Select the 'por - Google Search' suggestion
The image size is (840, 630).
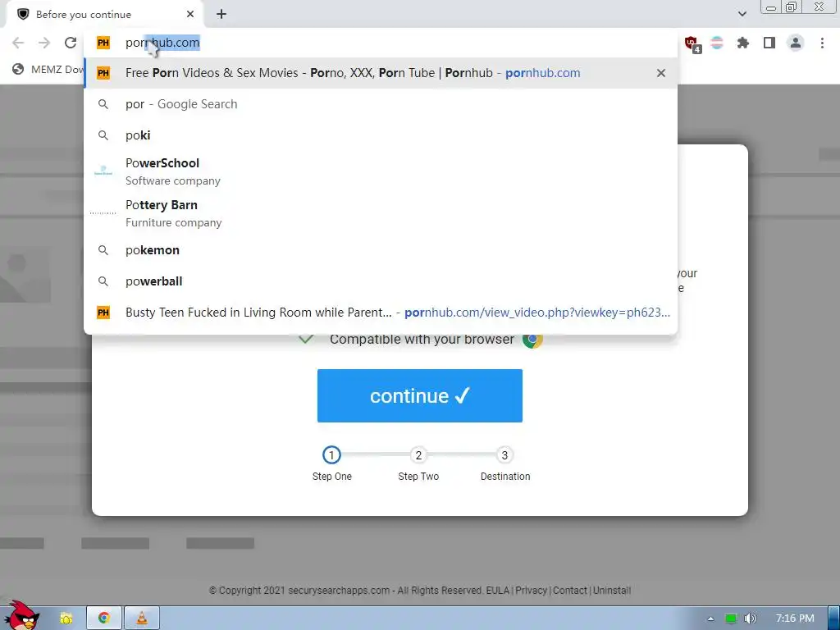tap(381, 104)
